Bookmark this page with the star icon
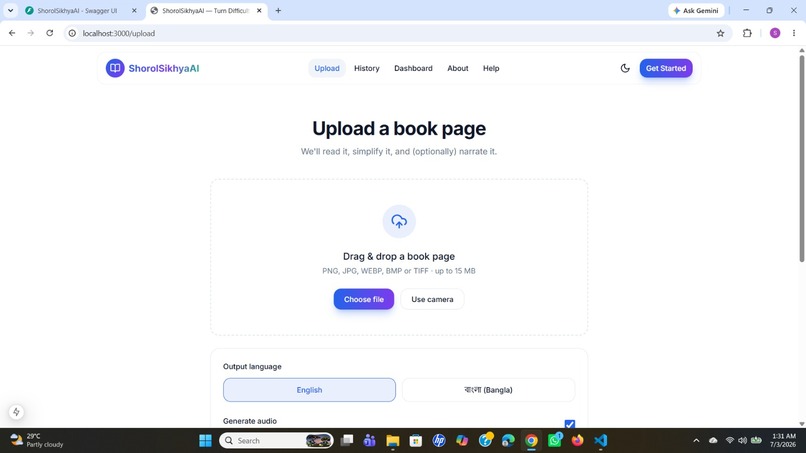 point(720,33)
